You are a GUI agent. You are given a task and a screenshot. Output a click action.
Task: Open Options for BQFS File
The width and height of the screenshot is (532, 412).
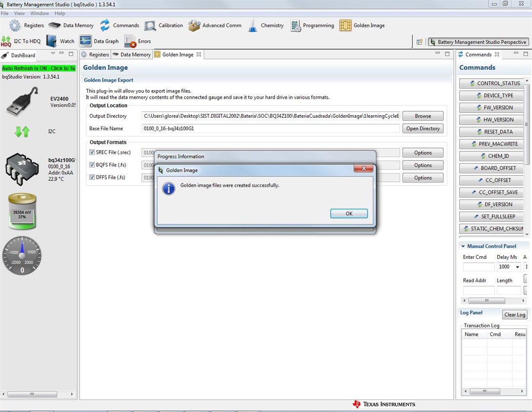[423, 165]
